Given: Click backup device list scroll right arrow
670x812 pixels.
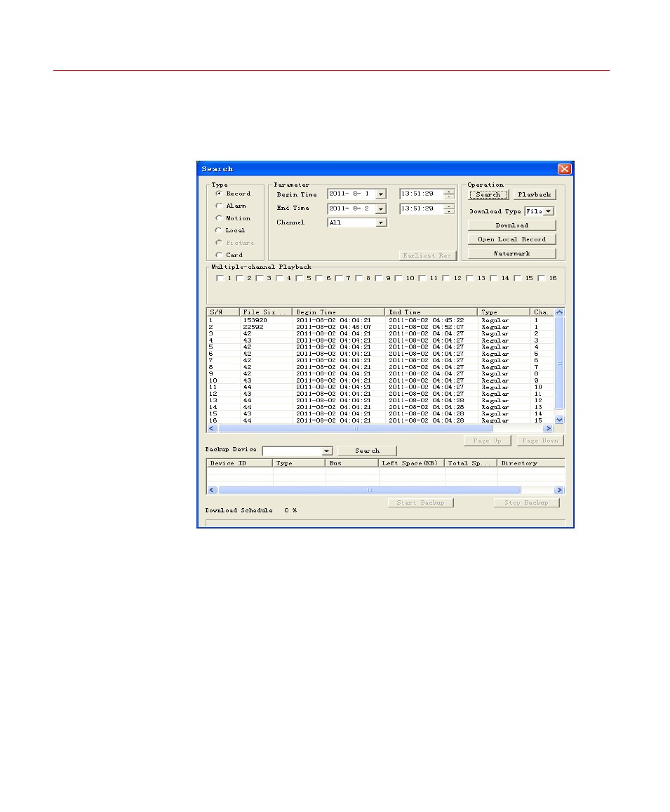Looking at the screenshot, I should [559, 490].
